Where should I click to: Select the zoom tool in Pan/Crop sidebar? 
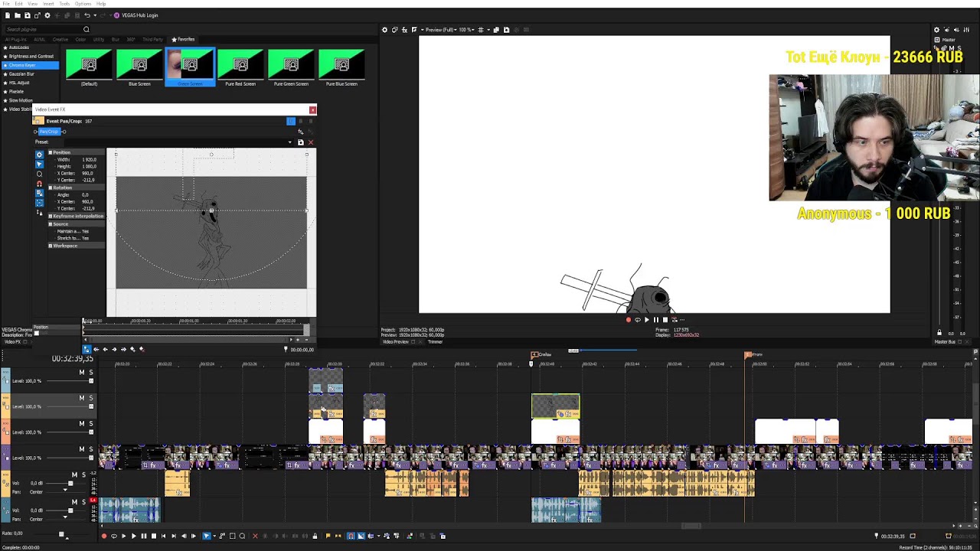(40, 174)
